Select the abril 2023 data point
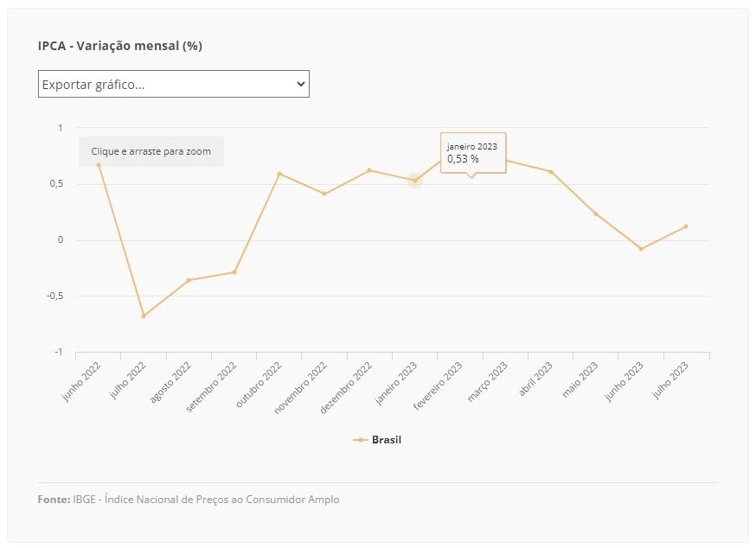This screenshot has height=548, width=756. (551, 172)
